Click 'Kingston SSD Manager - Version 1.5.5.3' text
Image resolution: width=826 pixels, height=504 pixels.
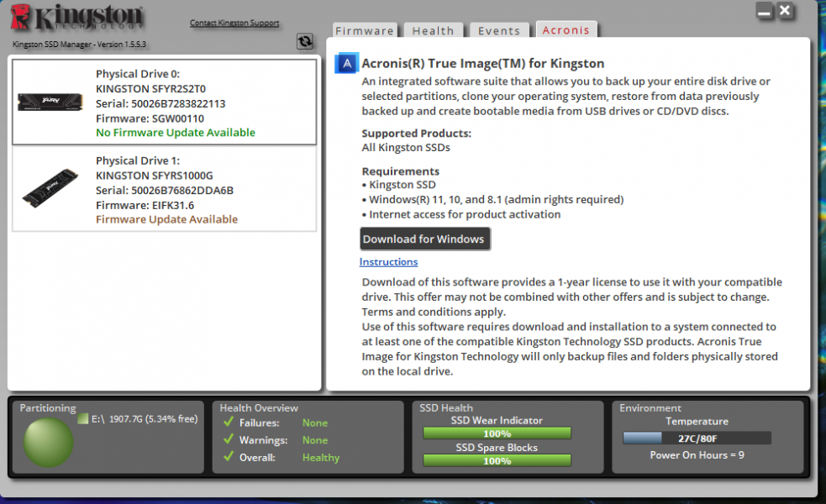(79, 45)
